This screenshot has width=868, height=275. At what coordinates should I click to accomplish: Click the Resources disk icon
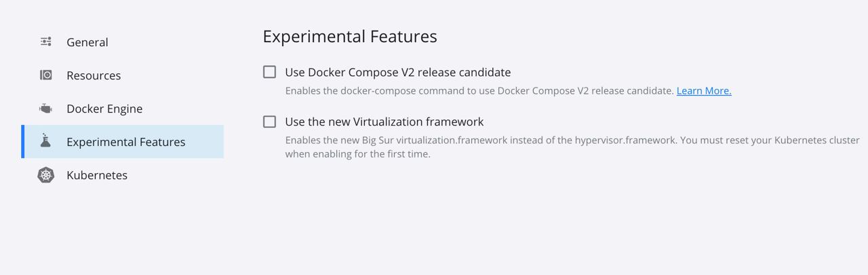tap(45, 75)
